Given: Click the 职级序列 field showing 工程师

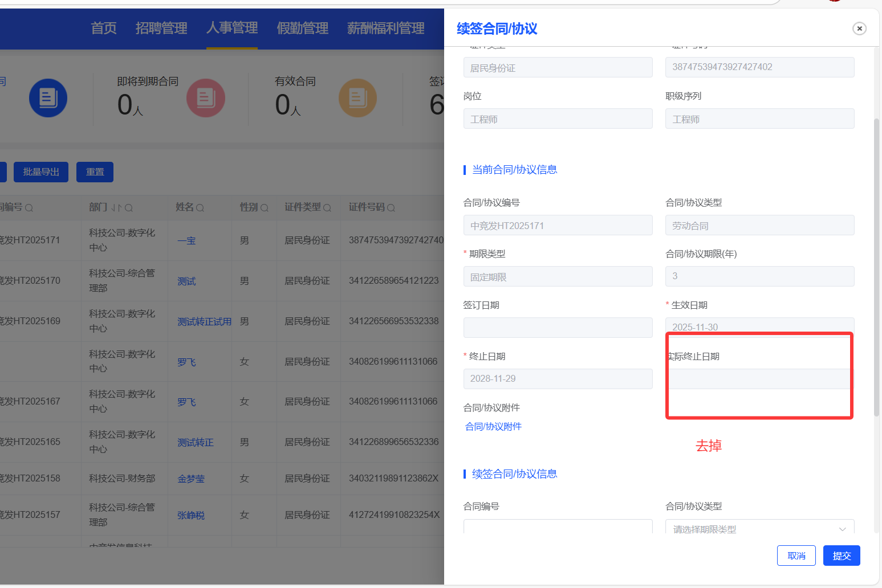Looking at the screenshot, I should tap(760, 119).
